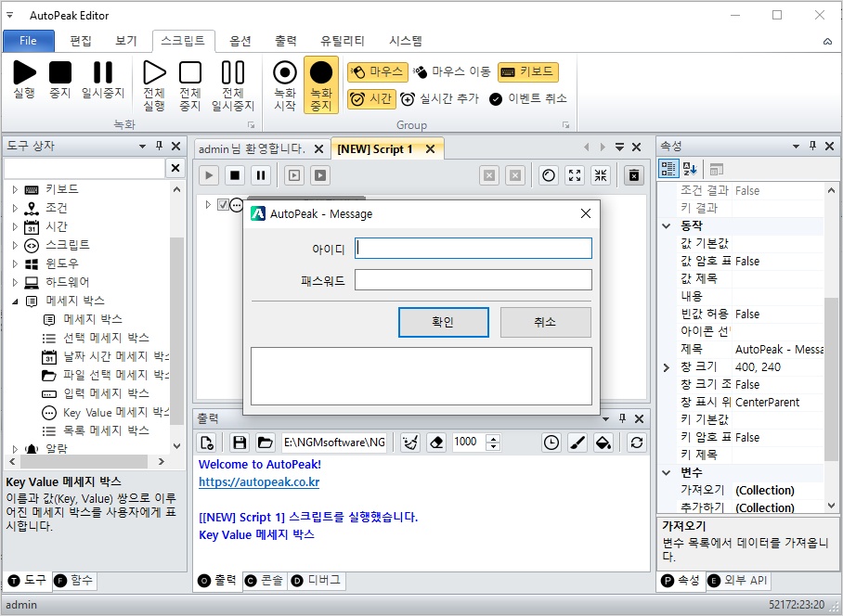Sort properties alphabetically icon

pyautogui.click(x=690, y=169)
